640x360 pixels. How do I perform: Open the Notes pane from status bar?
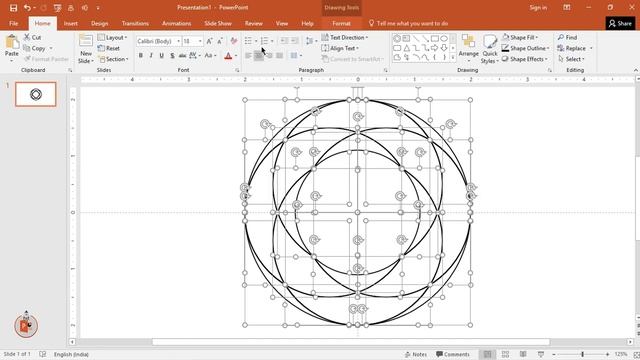416,354
